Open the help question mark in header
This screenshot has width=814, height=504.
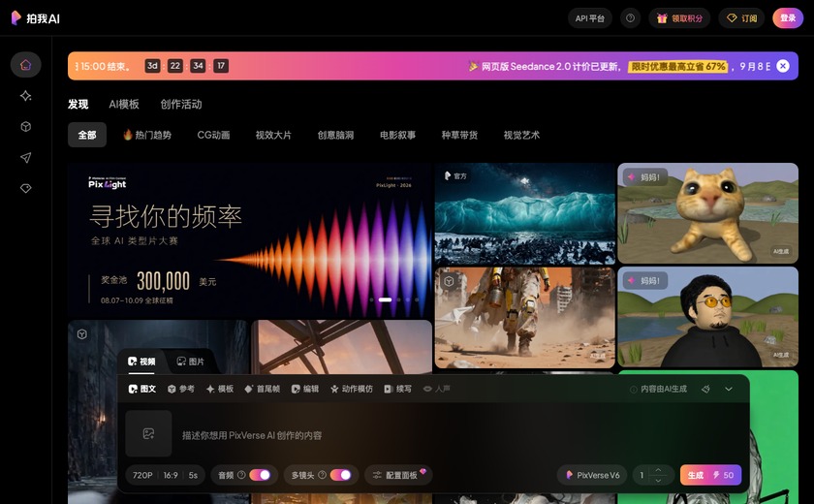[630, 18]
